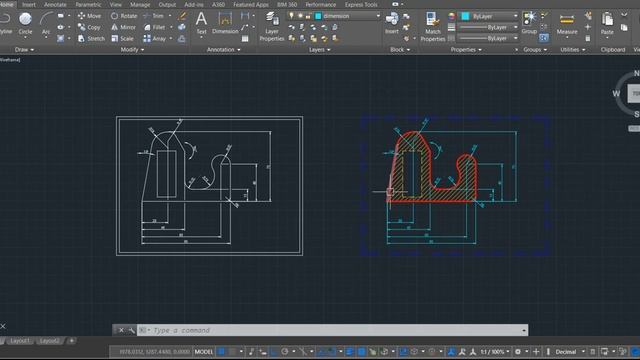Expand the Properties panel title
The width and height of the screenshot is (640, 360).
coord(466,49)
